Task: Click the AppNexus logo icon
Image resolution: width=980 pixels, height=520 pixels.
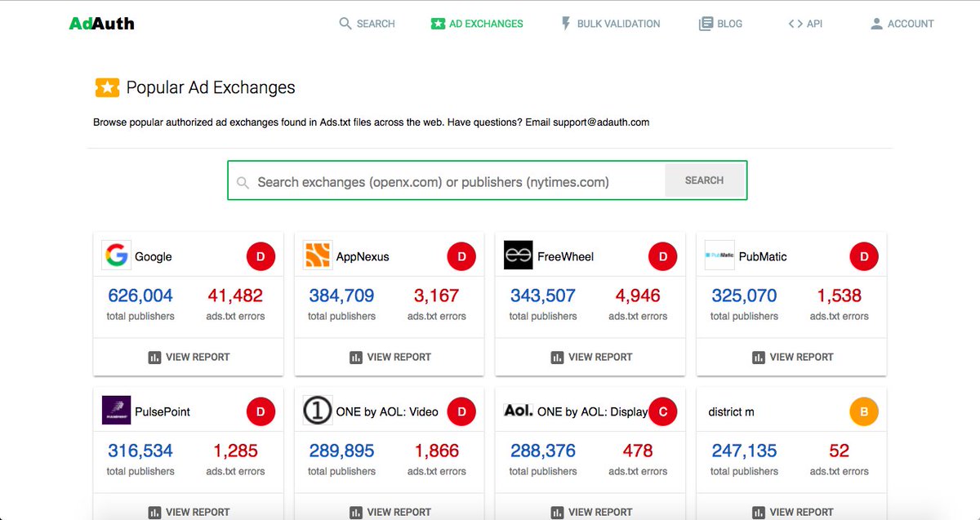Action: point(318,256)
